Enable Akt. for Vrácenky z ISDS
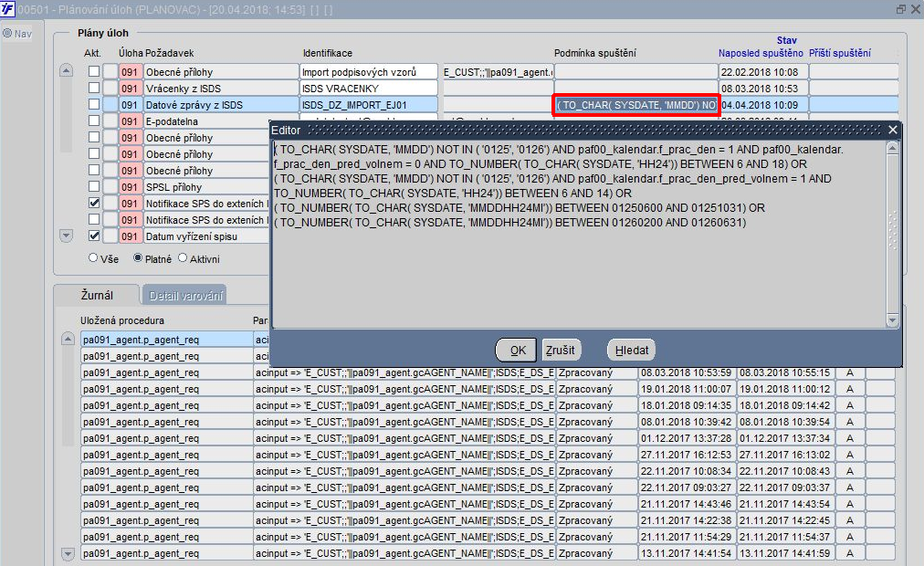The image size is (924, 566). click(94, 88)
